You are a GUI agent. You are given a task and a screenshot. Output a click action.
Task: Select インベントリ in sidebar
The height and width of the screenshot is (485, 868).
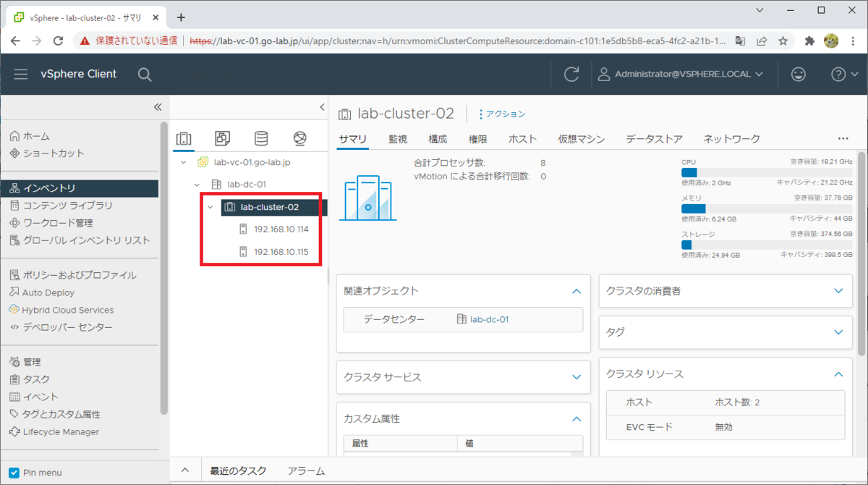click(x=80, y=188)
